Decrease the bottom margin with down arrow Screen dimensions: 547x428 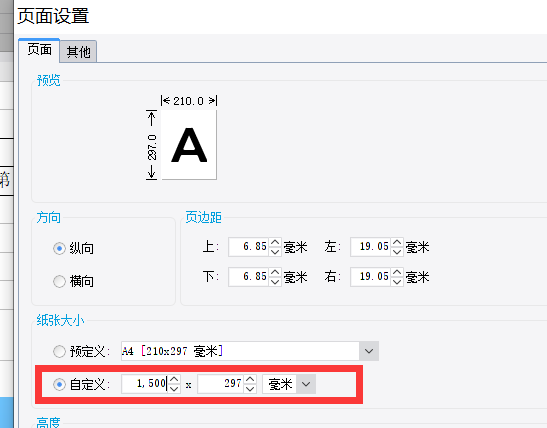[275, 282]
